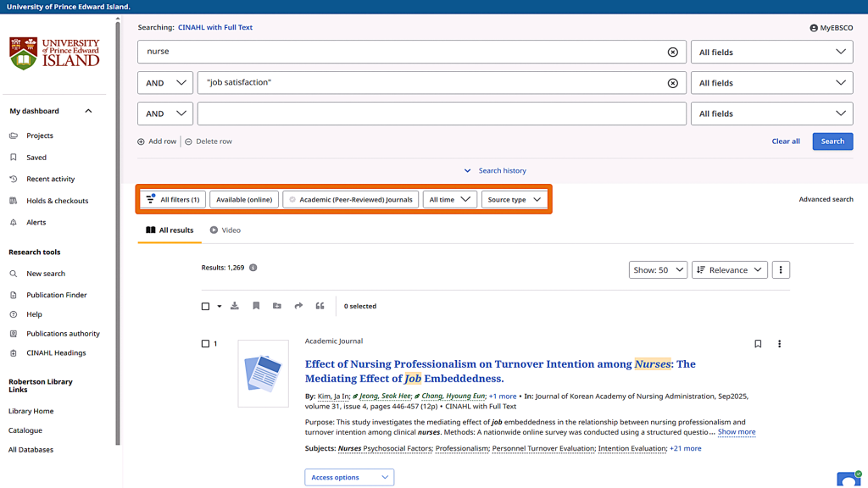This screenshot has height=488, width=868.
Task: Switch to the Video tab
Action: (x=225, y=230)
